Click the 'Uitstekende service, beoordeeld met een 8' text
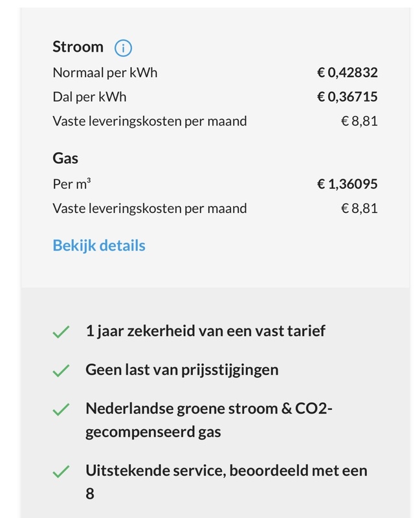 click(x=226, y=481)
